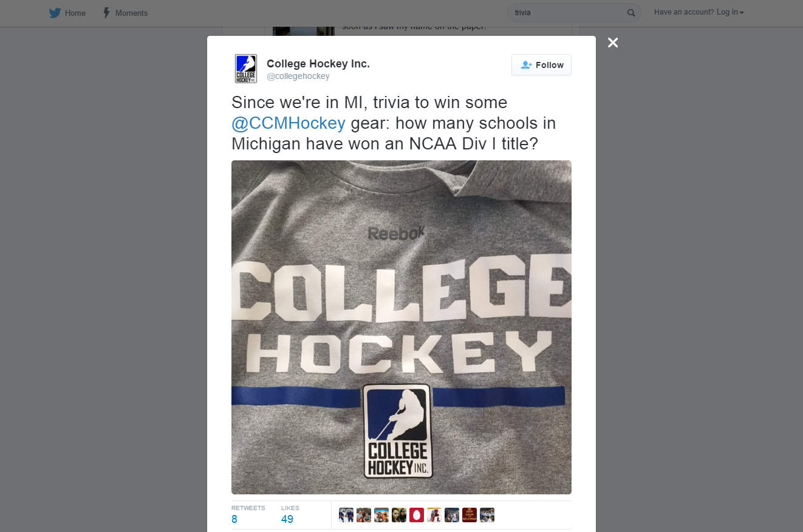Follow College Hockey Inc.
This screenshot has height=532, width=803.
pyautogui.click(x=541, y=65)
